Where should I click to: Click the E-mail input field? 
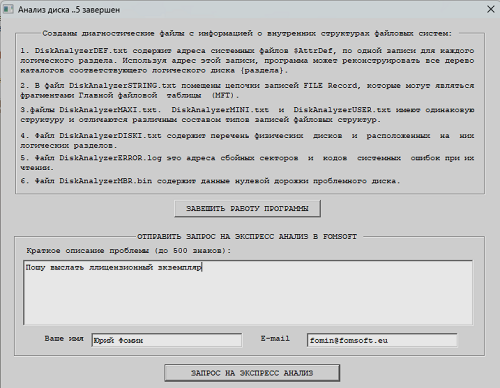[x=382, y=340]
